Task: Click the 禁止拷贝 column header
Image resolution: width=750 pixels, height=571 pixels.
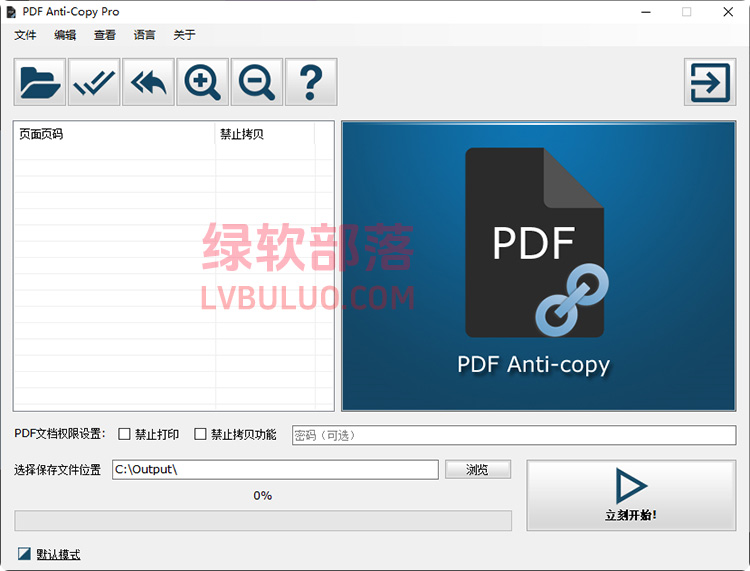Action: [x=265, y=134]
